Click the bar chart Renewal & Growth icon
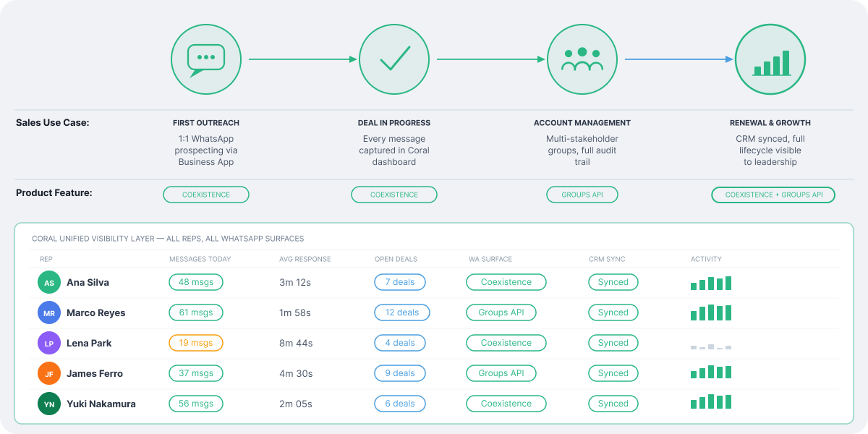868x434 pixels. [x=770, y=59]
